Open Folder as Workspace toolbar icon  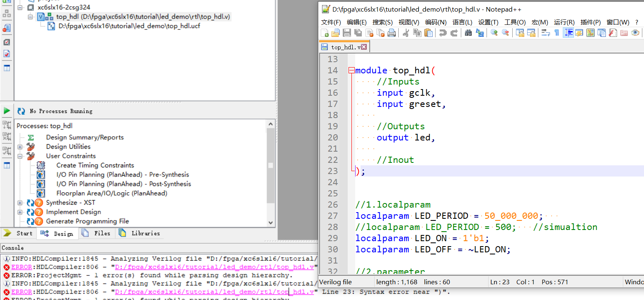(x=624, y=33)
